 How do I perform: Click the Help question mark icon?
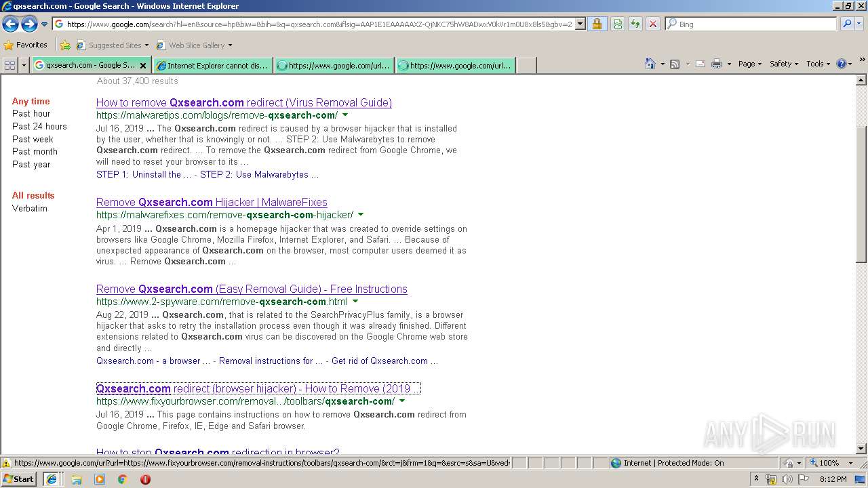tap(841, 64)
